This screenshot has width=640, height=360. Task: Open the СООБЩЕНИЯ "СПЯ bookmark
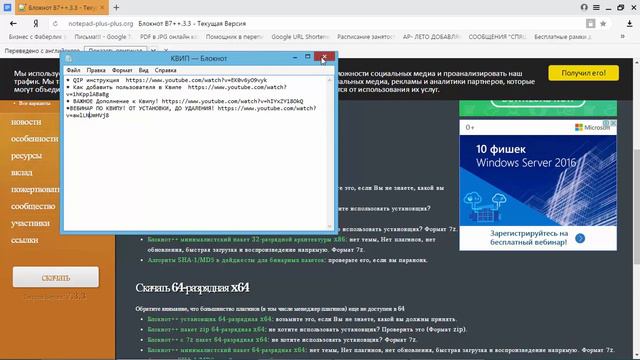click(x=497, y=37)
